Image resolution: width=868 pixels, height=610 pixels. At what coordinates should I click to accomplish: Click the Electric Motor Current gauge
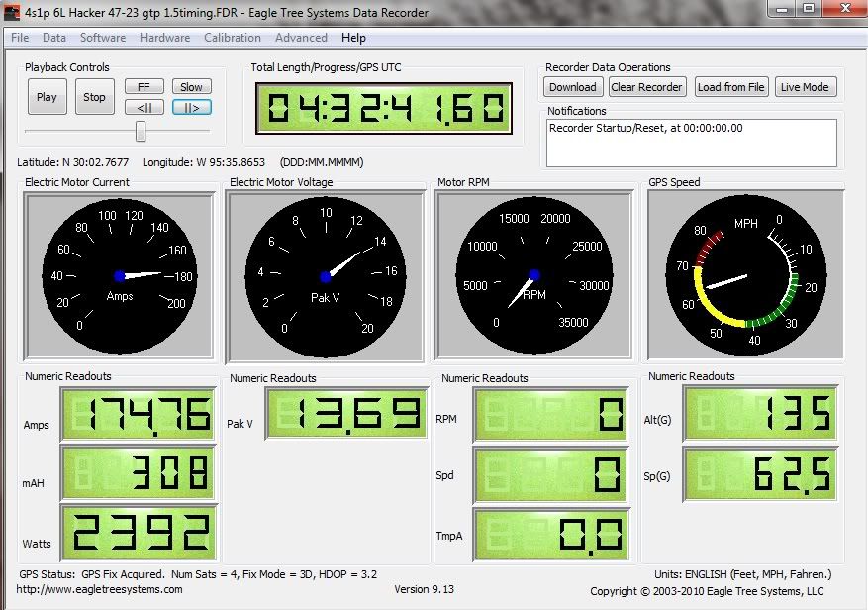pyautogui.click(x=119, y=276)
